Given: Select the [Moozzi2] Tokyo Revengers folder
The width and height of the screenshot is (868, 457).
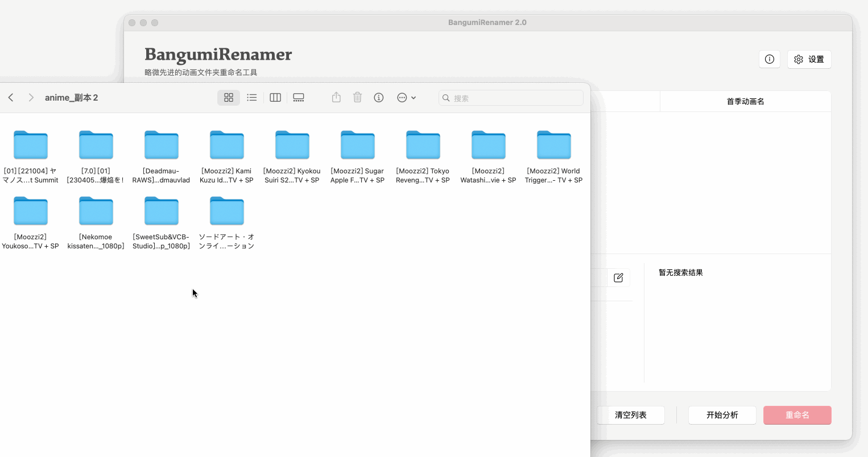Looking at the screenshot, I should 423,156.
